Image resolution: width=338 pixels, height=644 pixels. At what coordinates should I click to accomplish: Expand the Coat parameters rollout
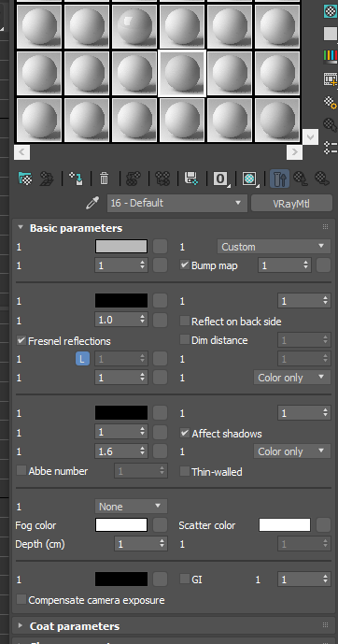click(75, 626)
